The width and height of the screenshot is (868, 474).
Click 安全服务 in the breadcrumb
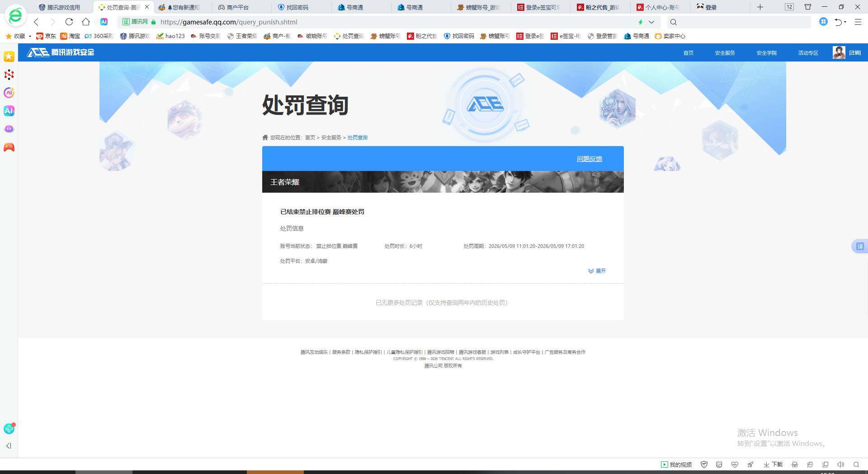(331, 137)
